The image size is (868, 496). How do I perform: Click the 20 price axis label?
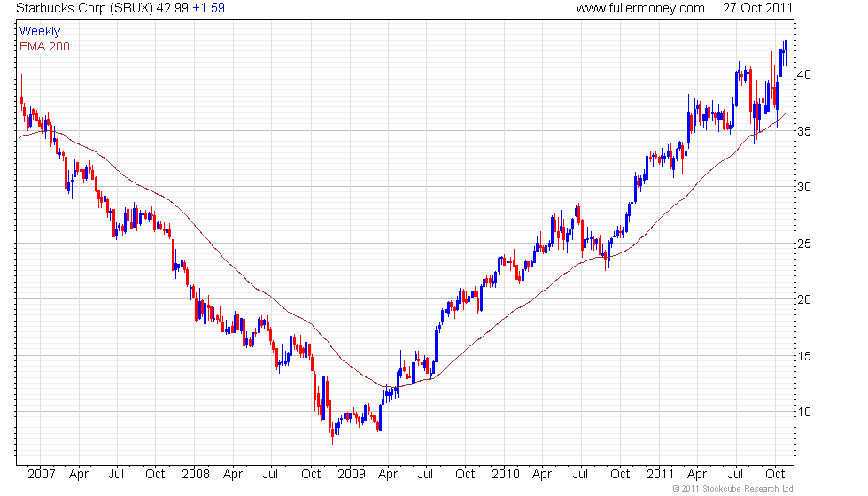[804, 299]
